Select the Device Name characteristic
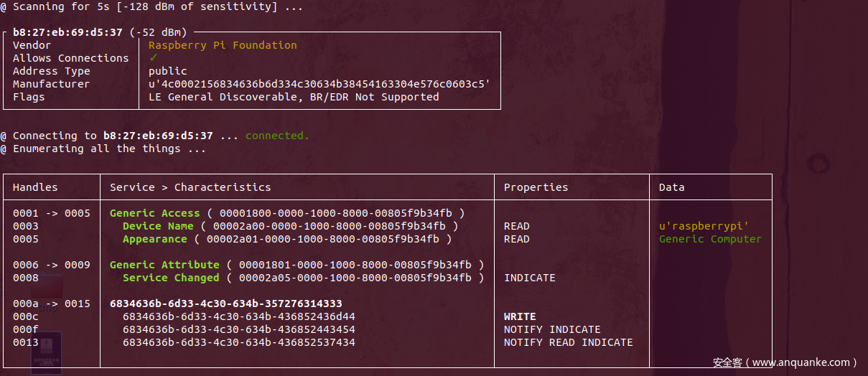 point(158,226)
